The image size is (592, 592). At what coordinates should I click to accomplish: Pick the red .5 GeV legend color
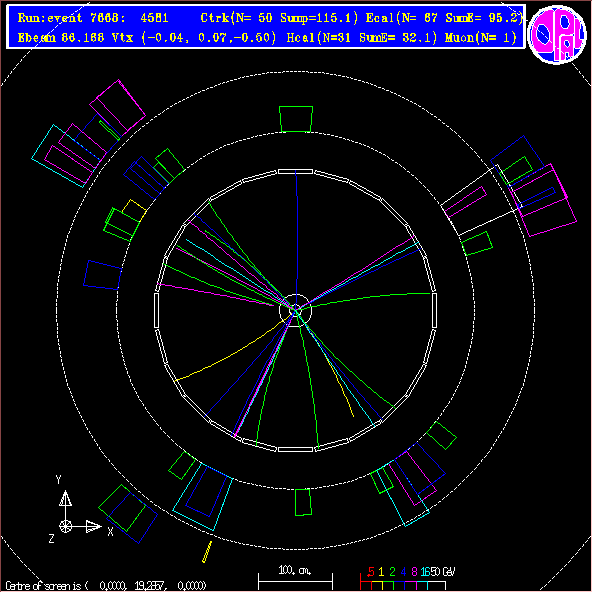[366, 585]
